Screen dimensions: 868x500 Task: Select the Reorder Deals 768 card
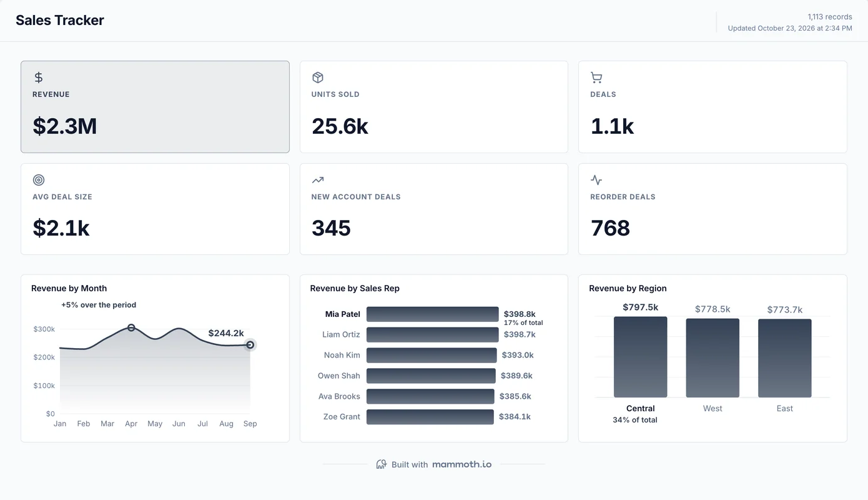[713, 209]
